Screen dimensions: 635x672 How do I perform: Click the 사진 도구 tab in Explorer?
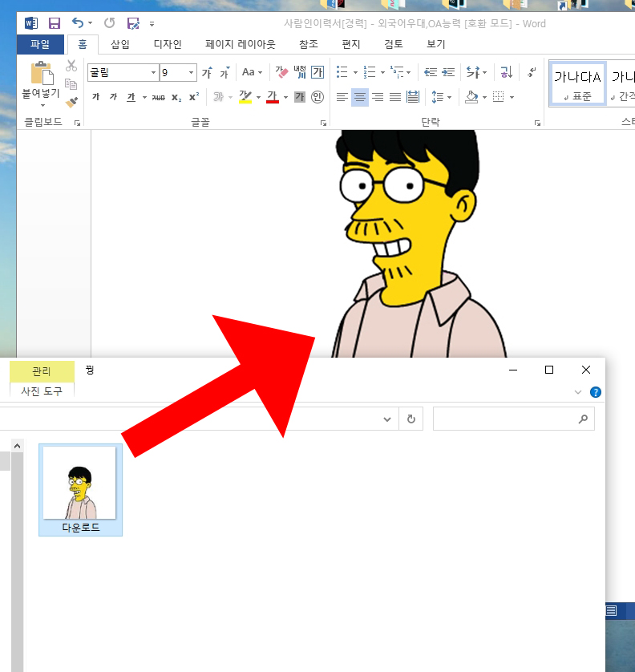pos(42,391)
